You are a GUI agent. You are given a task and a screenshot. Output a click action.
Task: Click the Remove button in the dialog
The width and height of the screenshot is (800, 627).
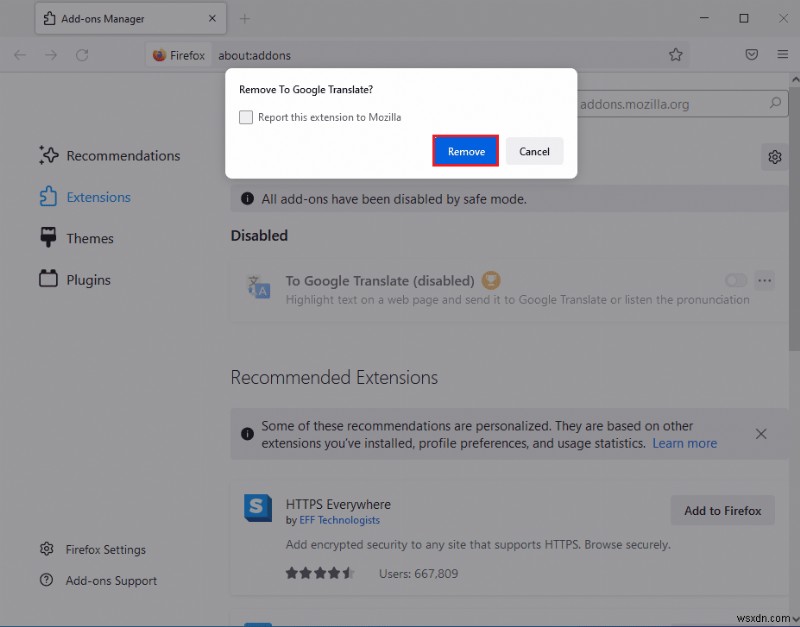(465, 151)
